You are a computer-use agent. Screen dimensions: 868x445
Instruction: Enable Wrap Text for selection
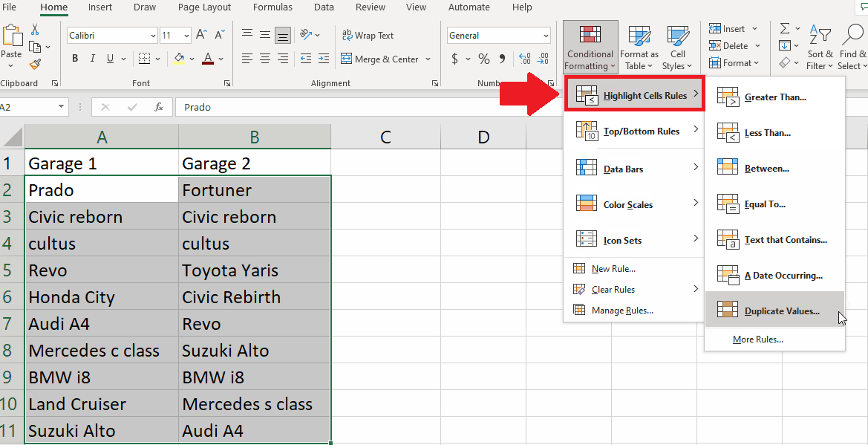pos(368,35)
